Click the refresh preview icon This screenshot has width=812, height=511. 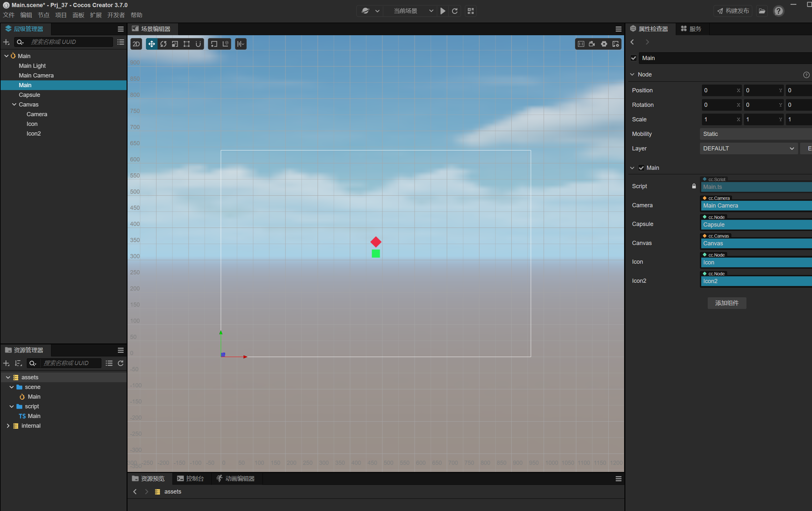click(x=455, y=11)
